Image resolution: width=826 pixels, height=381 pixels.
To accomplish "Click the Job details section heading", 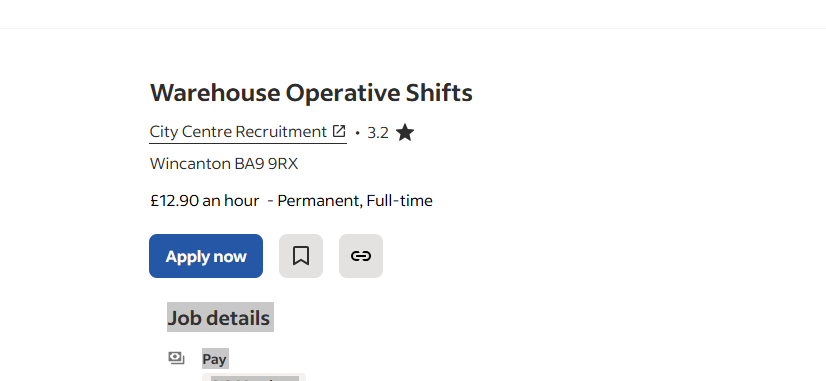I will 219,318.
